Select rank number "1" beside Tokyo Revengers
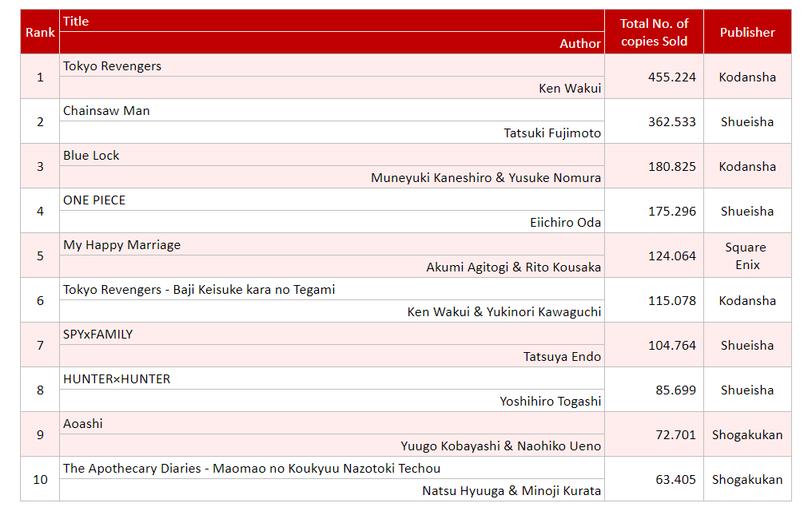 (40, 77)
